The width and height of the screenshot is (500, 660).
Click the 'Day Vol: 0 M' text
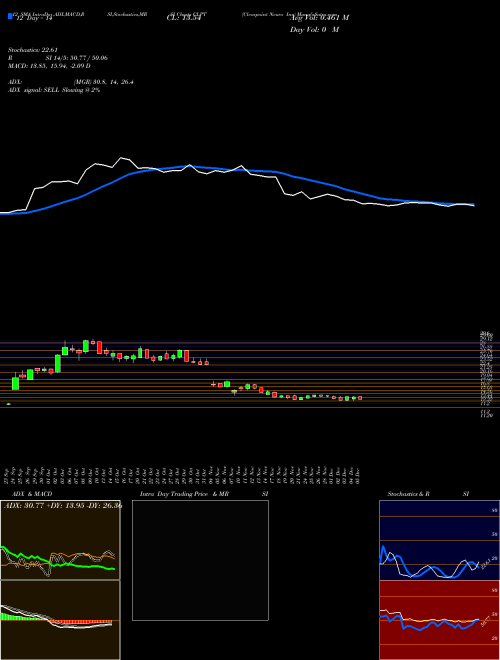(314, 30)
